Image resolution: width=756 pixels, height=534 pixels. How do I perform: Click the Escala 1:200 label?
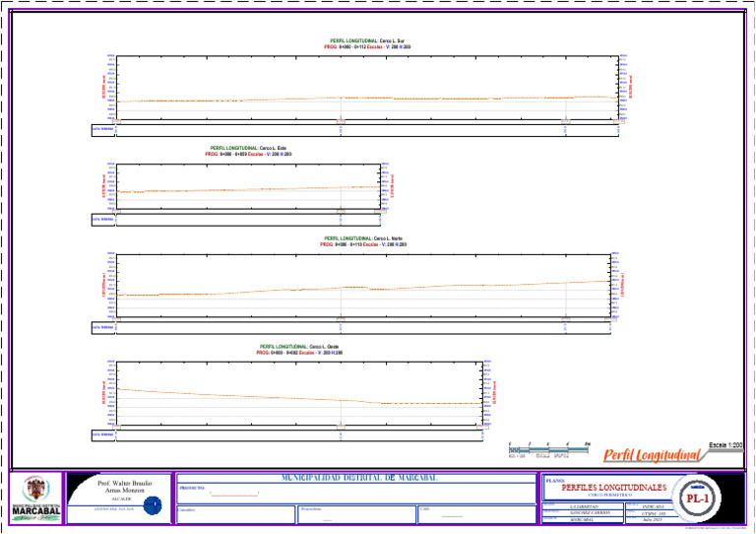(725, 445)
